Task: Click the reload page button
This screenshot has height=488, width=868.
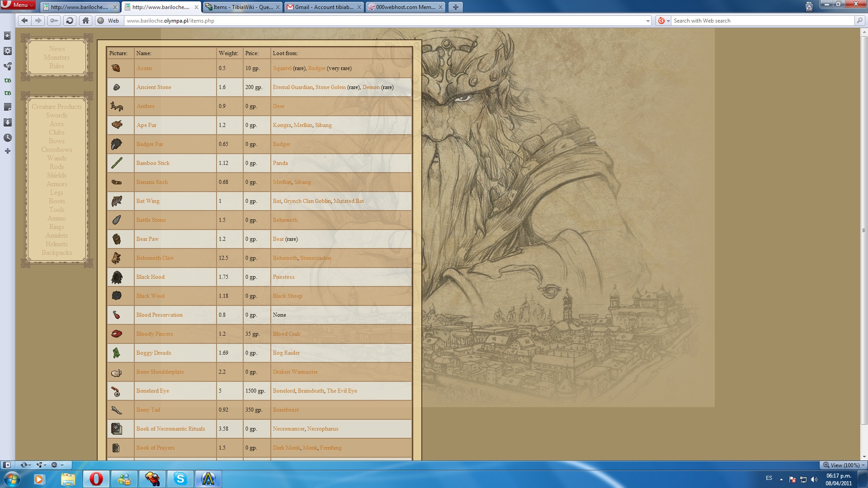Action: pos(70,20)
